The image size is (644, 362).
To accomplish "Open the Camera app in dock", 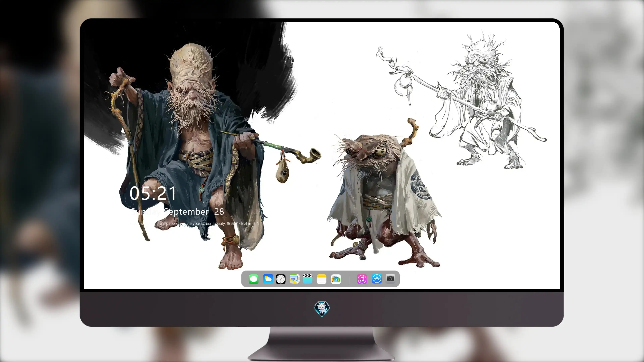I will [x=390, y=279].
